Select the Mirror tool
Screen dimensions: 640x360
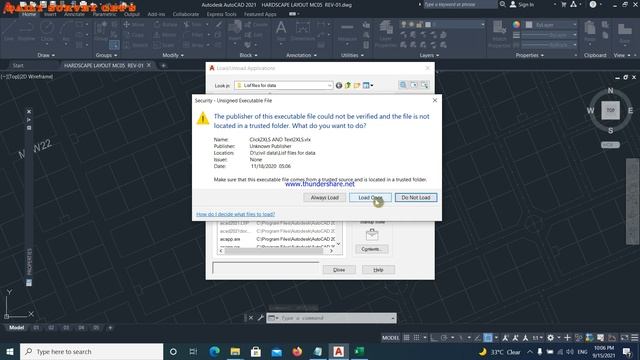point(166,35)
